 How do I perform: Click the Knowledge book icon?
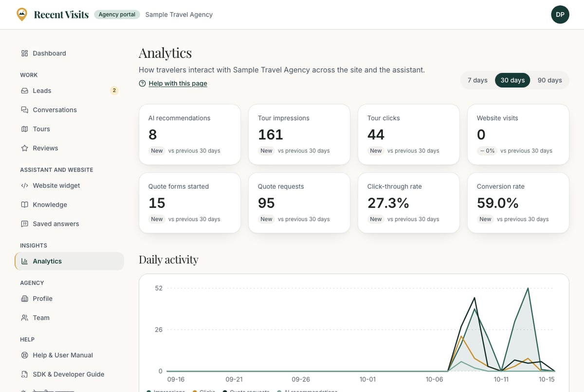tap(24, 205)
